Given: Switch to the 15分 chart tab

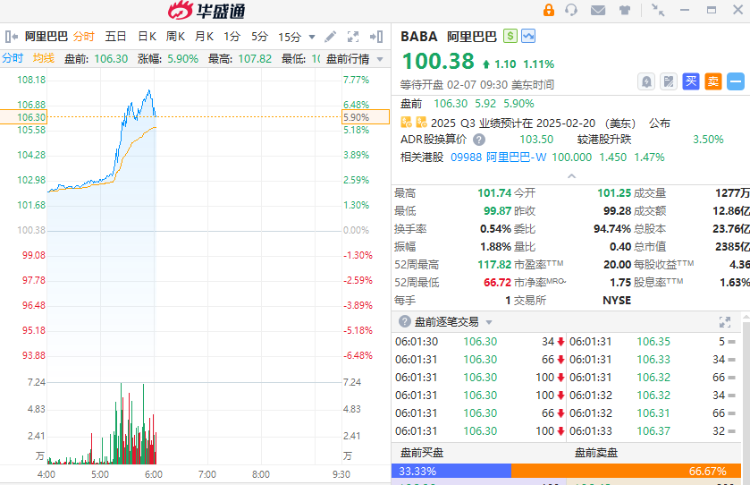Looking at the screenshot, I should (x=290, y=37).
